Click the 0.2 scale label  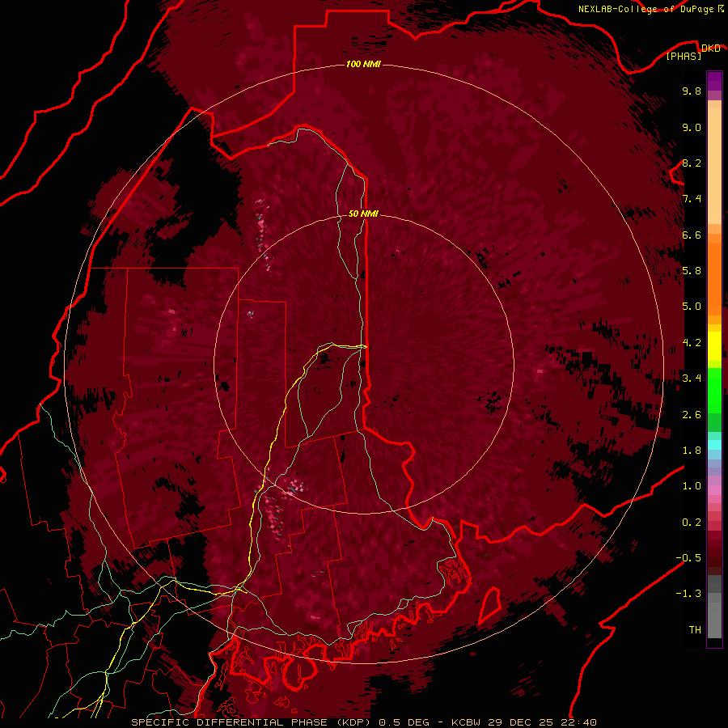(x=692, y=523)
